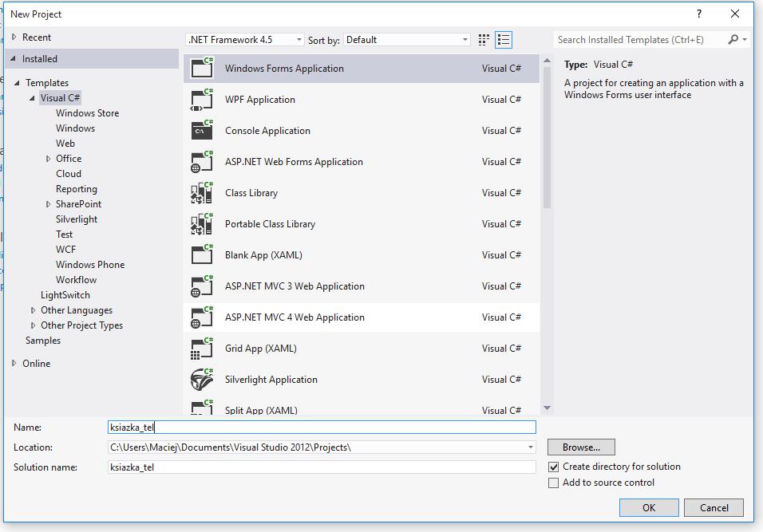The image size is (763, 532).
Task: Click the Blank App (XAML) icon
Action: (202, 254)
